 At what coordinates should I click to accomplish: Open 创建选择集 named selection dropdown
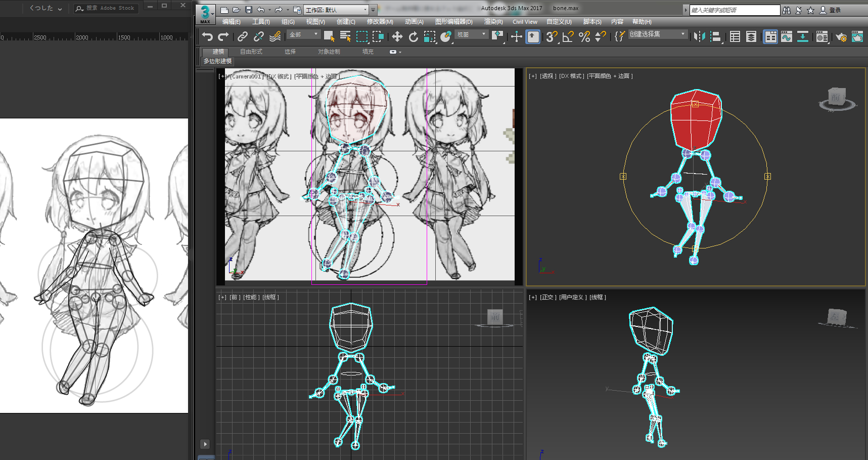[658, 34]
